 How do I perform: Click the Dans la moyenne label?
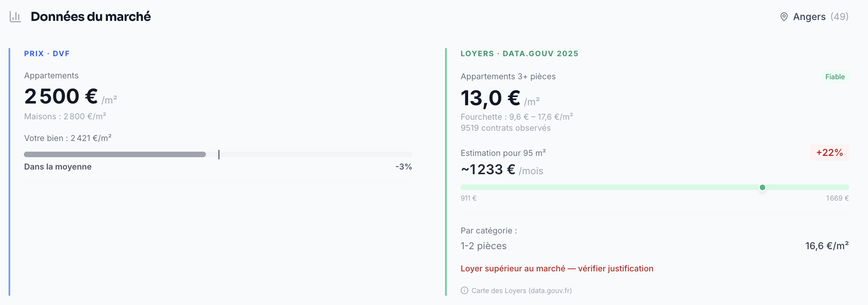(x=58, y=167)
